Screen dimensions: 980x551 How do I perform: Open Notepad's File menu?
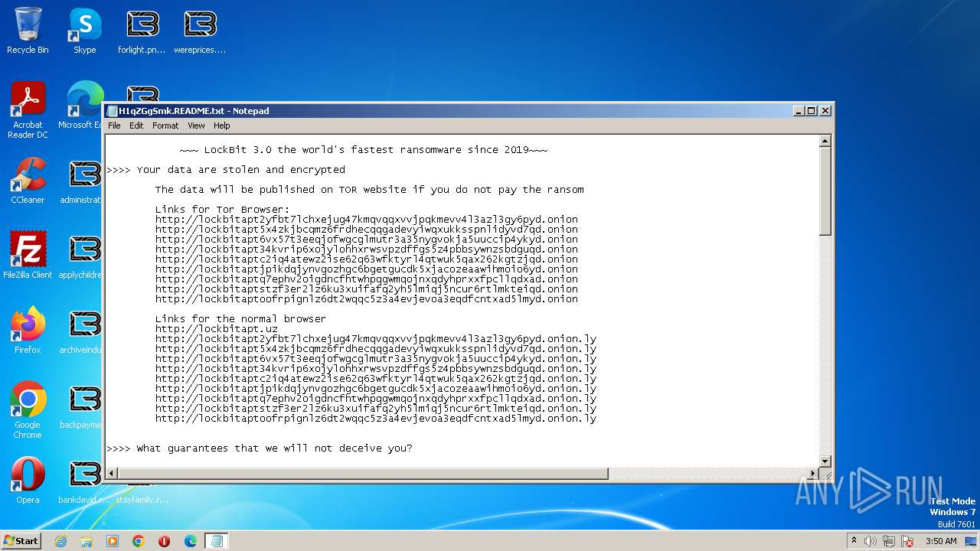(x=114, y=126)
